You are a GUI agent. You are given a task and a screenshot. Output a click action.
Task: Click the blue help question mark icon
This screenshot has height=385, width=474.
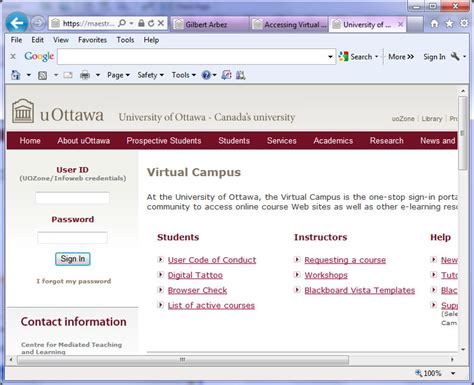[x=206, y=75]
